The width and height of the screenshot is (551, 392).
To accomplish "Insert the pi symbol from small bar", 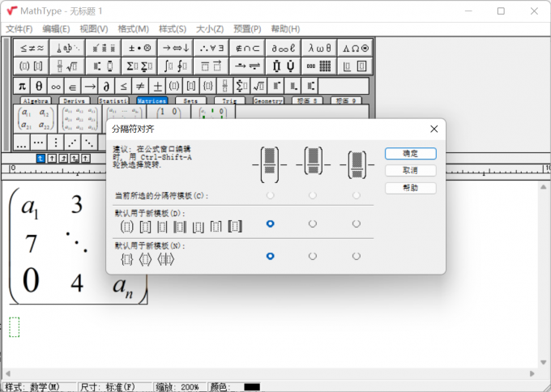I will [x=22, y=86].
